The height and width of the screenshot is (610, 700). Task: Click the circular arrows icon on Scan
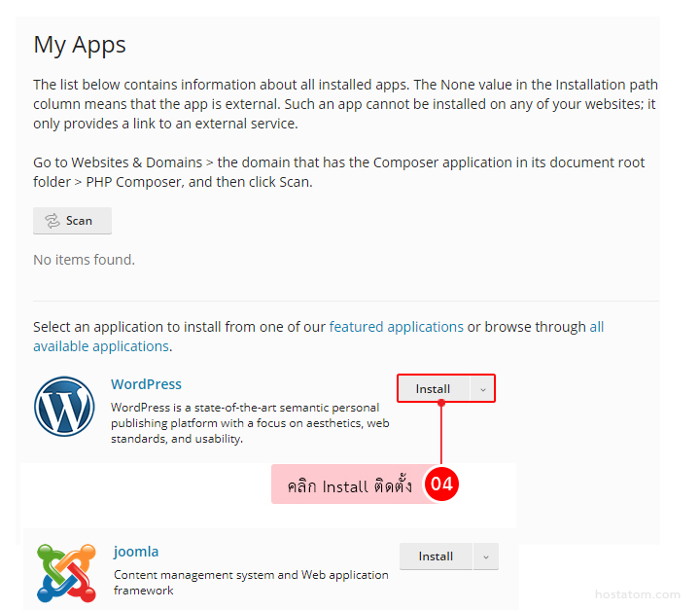click(x=52, y=221)
